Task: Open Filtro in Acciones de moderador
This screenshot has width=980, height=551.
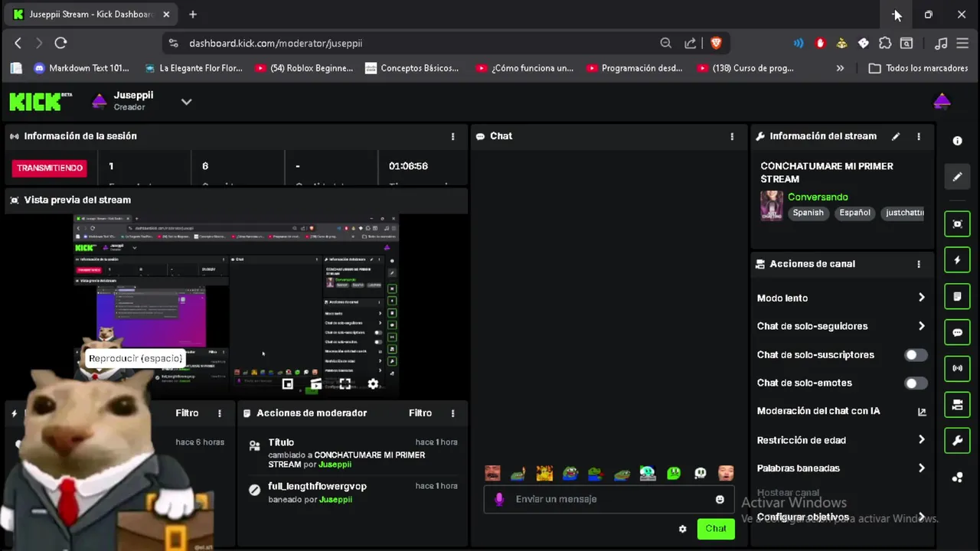Action: [420, 413]
